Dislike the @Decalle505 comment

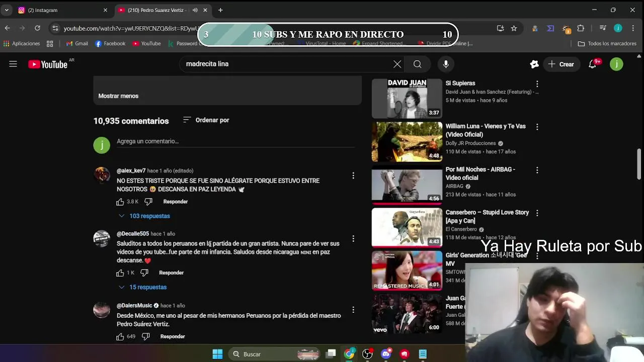click(x=144, y=273)
